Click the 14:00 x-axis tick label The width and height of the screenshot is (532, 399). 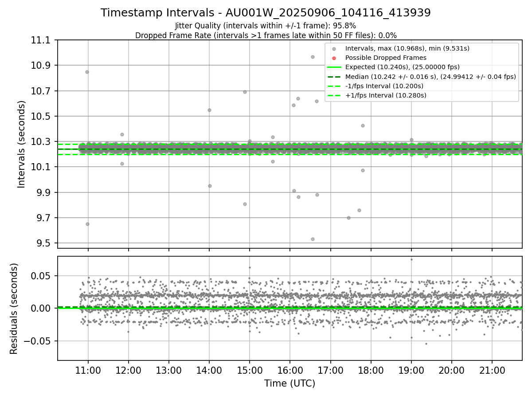point(209,370)
